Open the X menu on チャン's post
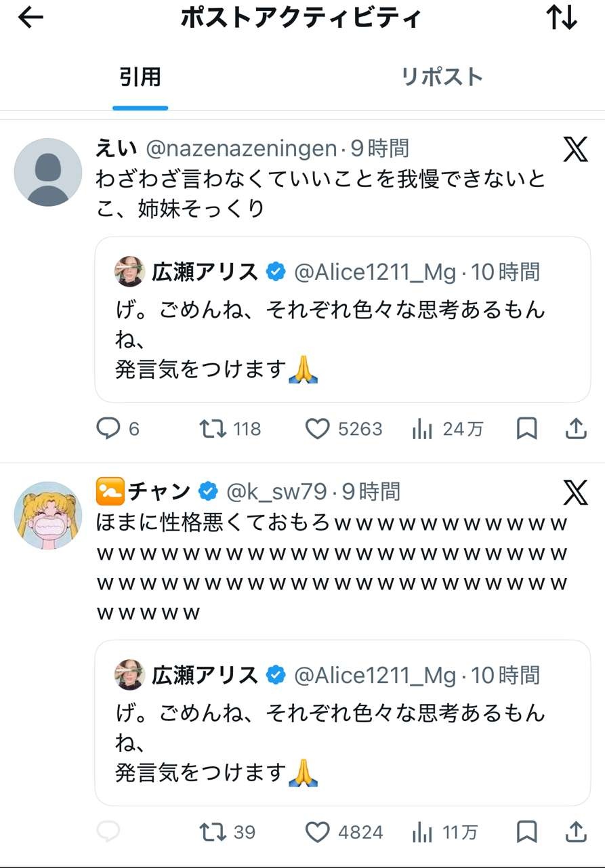Screen dimensions: 605x868 point(575,492)
